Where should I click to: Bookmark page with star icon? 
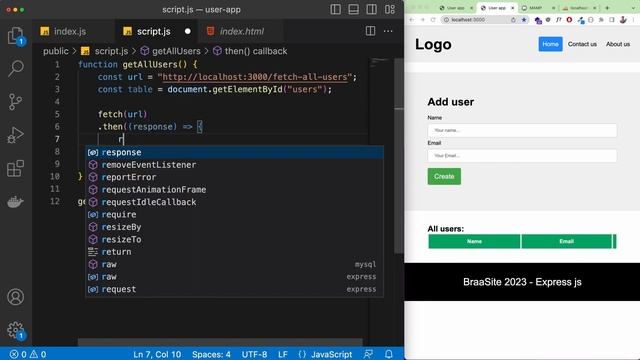click(x=524, y=20)
